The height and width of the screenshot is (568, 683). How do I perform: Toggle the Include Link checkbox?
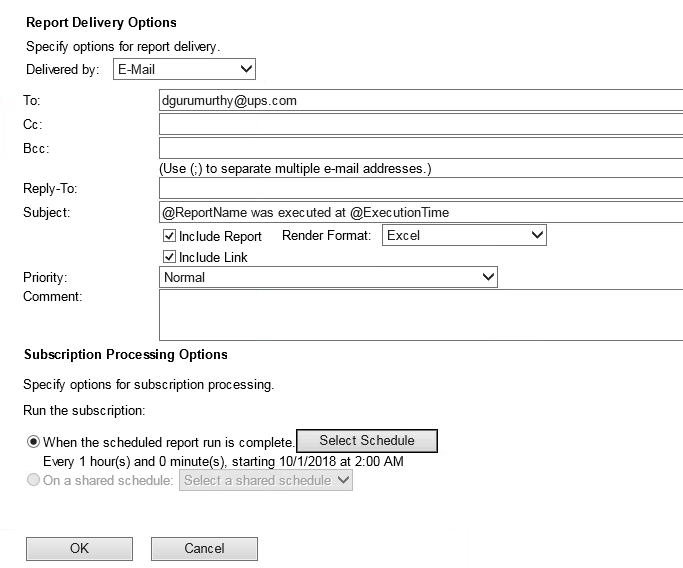(x=169, y=257)
